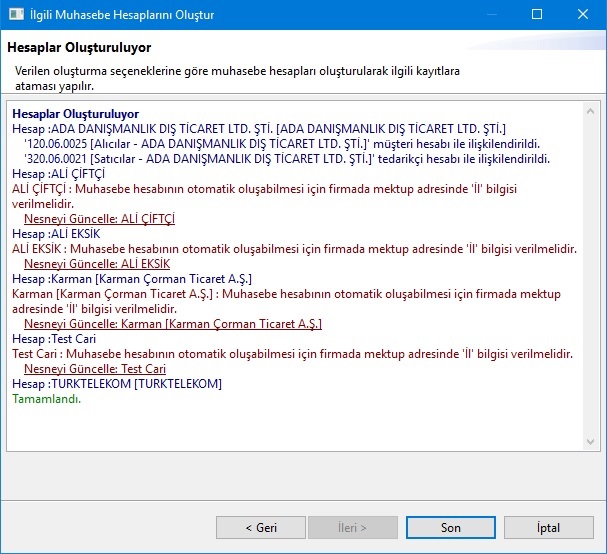Open the 'Nesneyi Güncelle: ALİ ÇİFTÇİ' link
The height and width of the screenshot is (554, 607).
[99, 219]
